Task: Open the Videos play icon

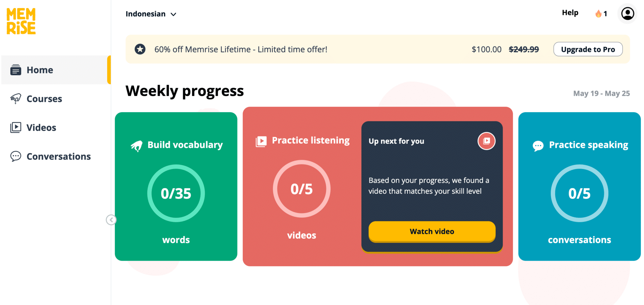Action: tap(15, 127)
